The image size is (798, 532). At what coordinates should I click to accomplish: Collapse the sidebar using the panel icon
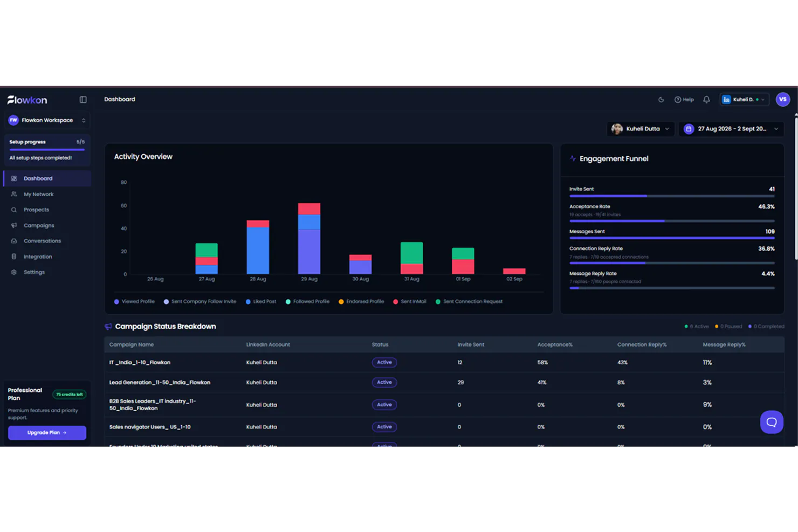(x=83, y=100)
